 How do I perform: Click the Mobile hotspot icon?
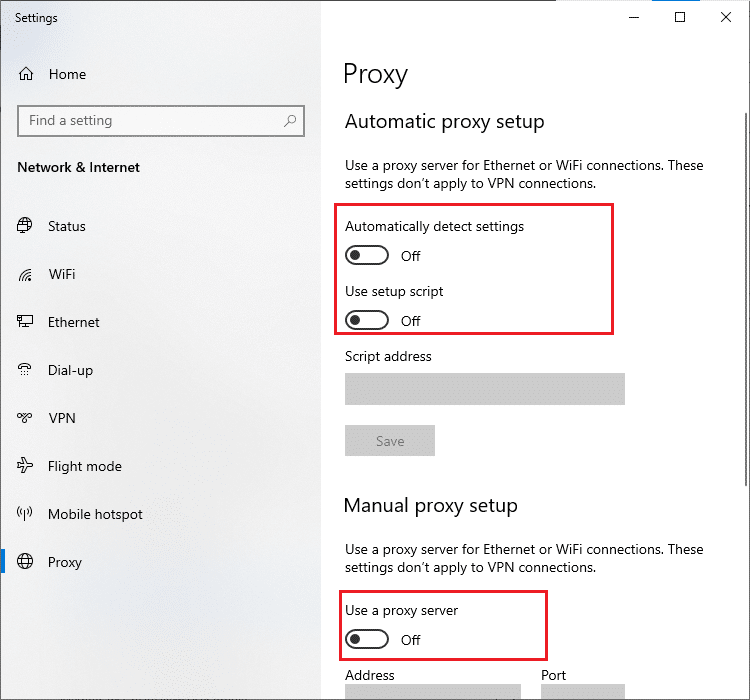point(26,514)
